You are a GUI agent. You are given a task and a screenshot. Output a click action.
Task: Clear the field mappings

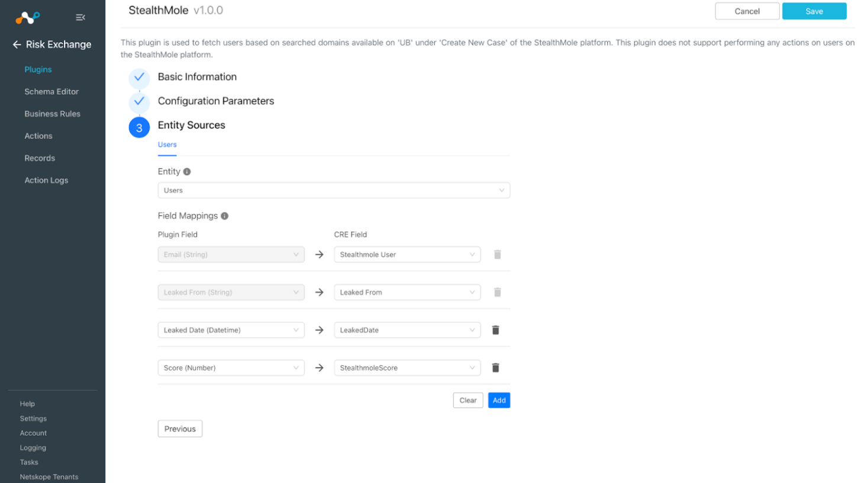[468, 401]
